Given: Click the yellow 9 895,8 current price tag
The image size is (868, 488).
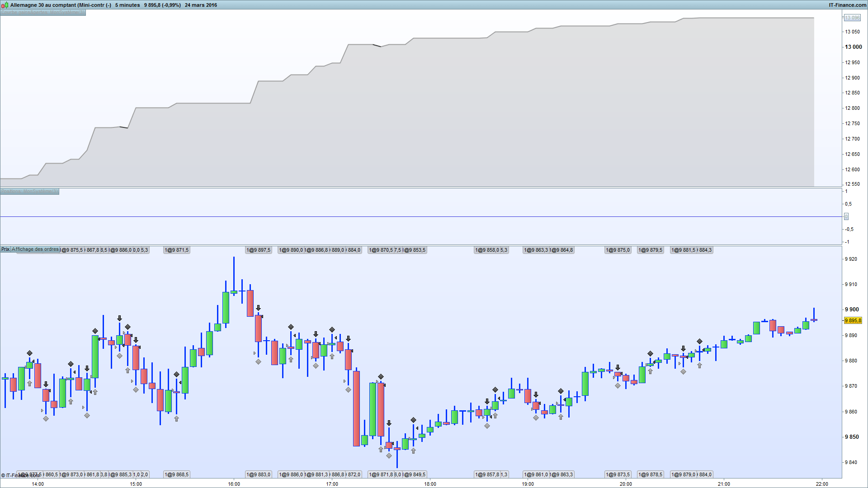Looking at the screenshot, I should coord(853,321).
